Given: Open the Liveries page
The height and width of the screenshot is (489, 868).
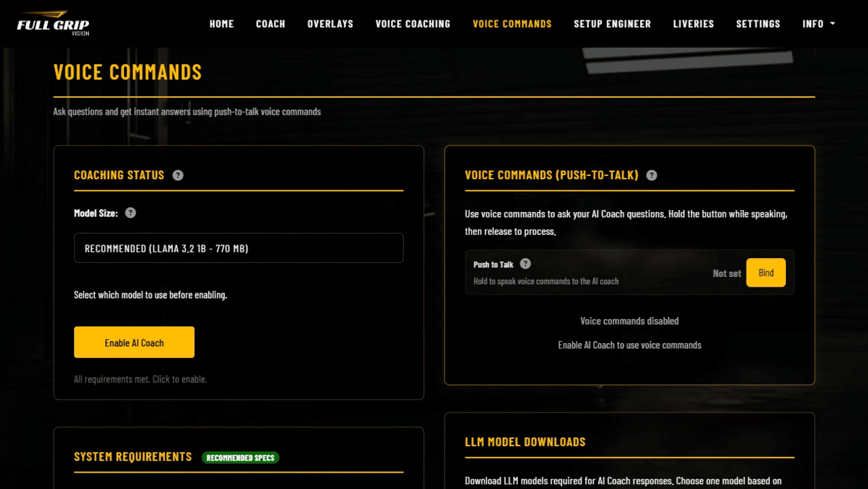Looking at the screenshot, I should tap(694, 24).
